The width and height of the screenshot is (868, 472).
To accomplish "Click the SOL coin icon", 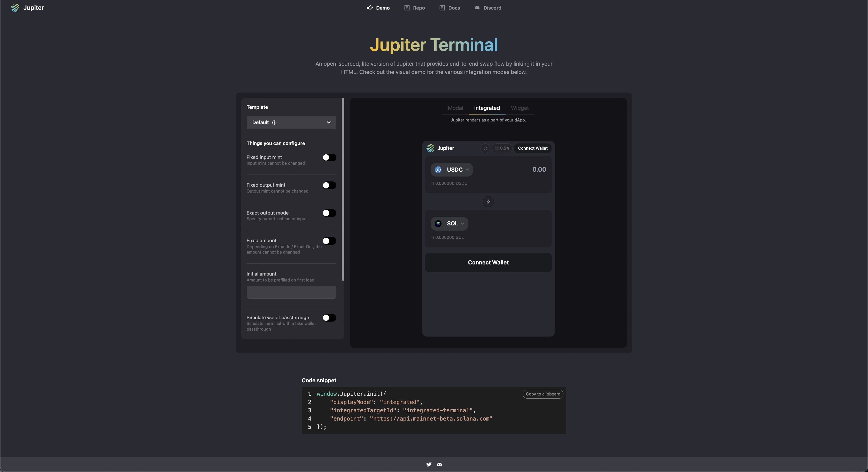I will pyautogui.click(x=438, y=224).
